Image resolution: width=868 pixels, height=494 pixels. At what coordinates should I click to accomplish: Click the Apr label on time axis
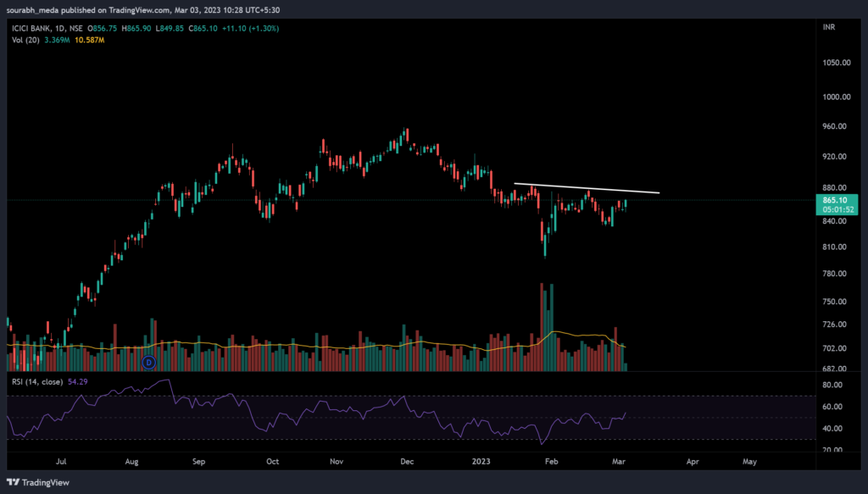pos(693,461)
